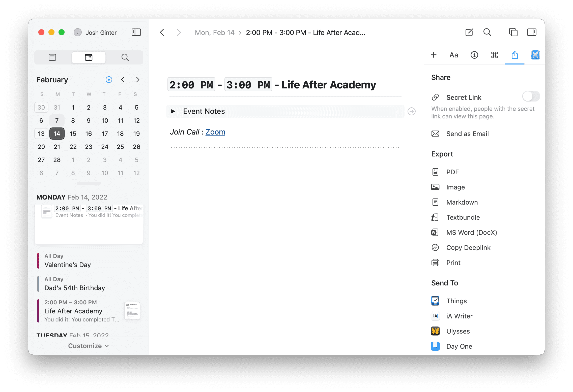573x392 pixels.
Task: Open the info tab in inspector
Action: tap(474, 55)
